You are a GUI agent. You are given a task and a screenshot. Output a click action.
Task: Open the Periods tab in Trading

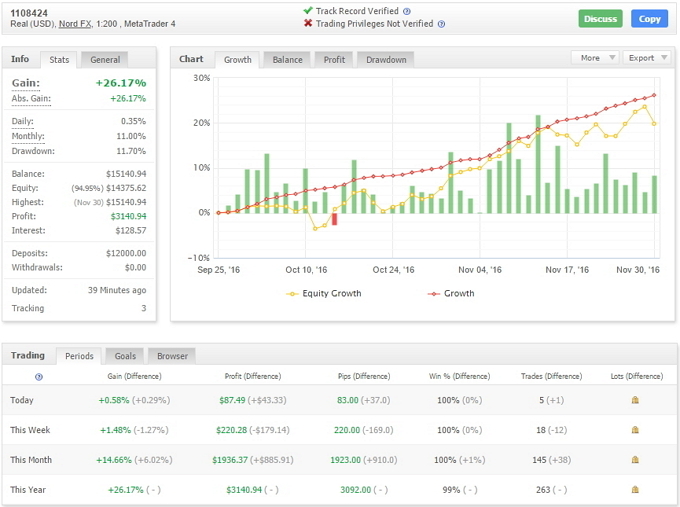tap(79, 356)
